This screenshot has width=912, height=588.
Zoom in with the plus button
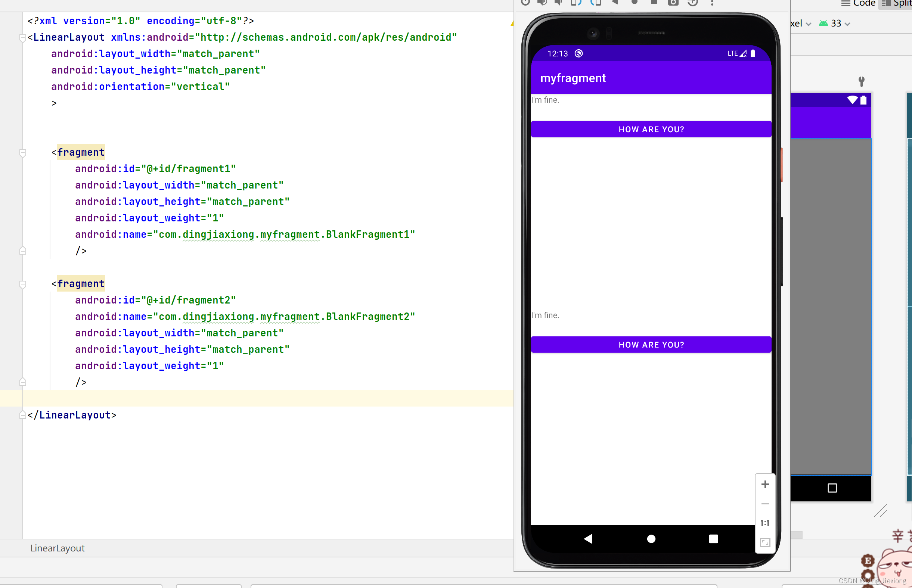pos(765,484)
